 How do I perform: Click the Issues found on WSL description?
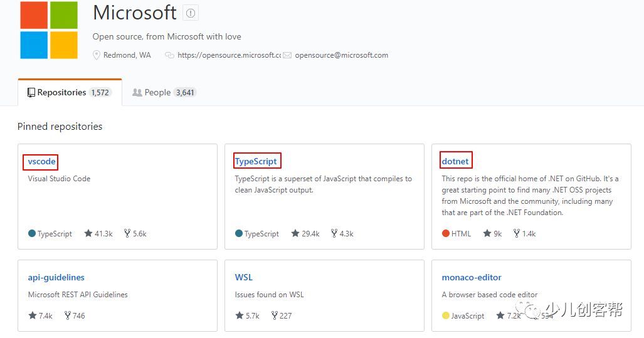(270, 295)
